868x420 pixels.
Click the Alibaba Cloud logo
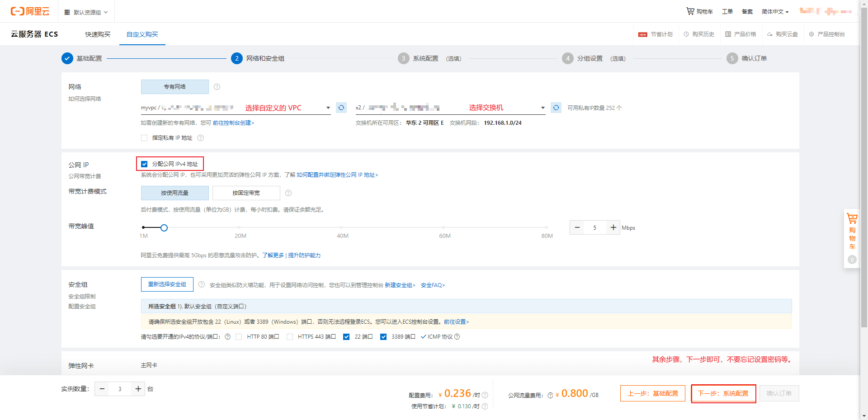coord(30,11)
